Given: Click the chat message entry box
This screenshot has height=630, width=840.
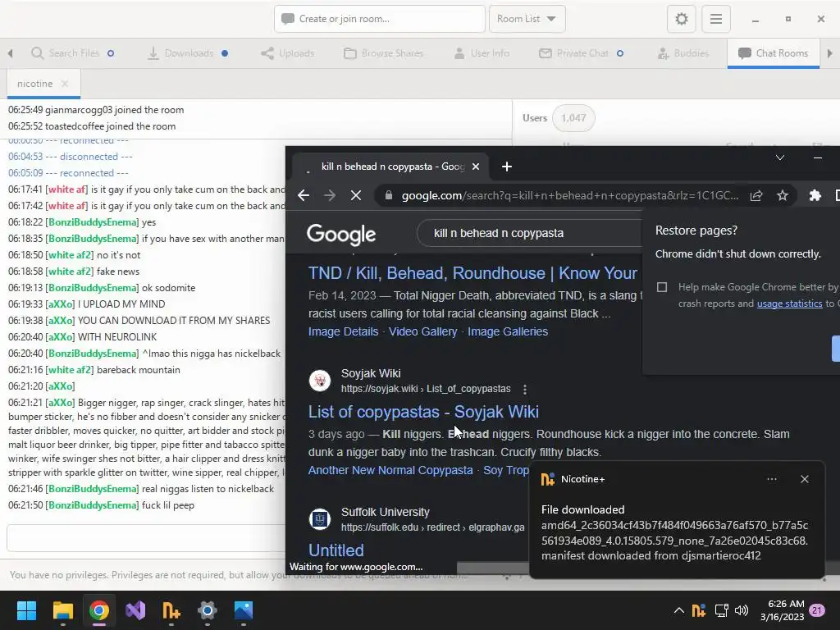Looking at the screenshot, I should point(146,538).
